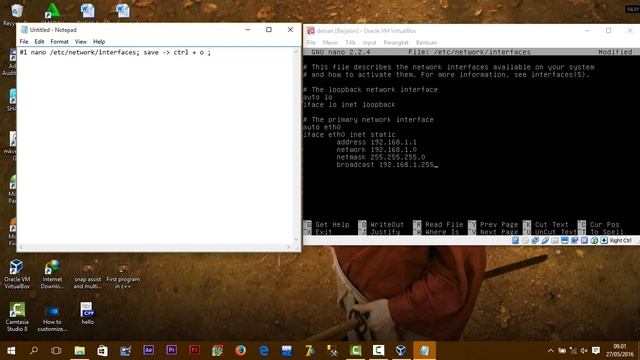The width and height of the screenshot is (640, 360).
Task: Open File Explorer from the taskbar
Action: (80, 351)
